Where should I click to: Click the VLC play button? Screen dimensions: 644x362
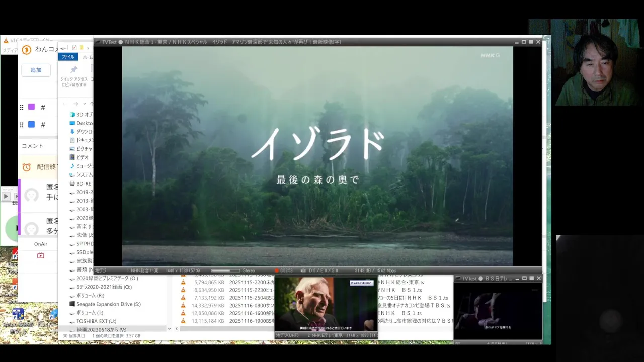coord(6,197)
